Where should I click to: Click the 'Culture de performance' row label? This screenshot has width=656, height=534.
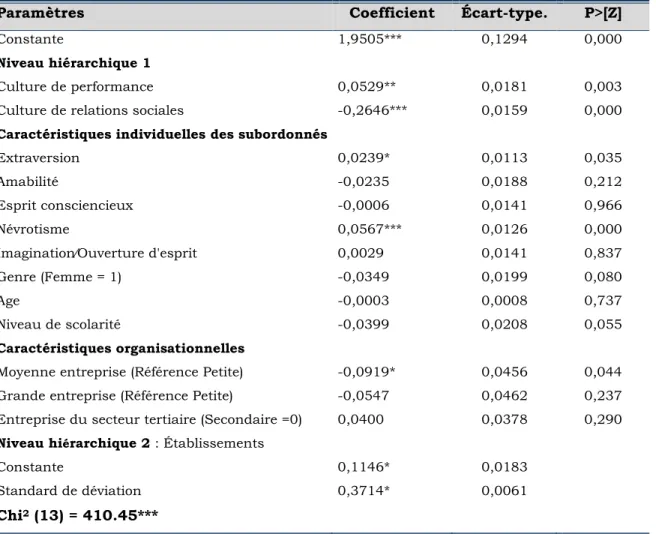(x=76, y=87)
